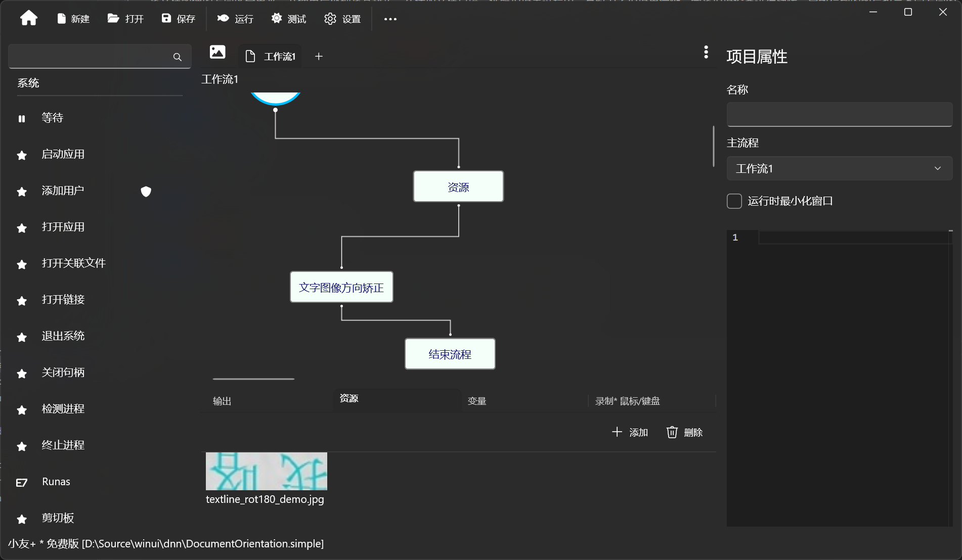Switch to the 录制 鼠标/键盘 tab
Viewport: 962px width, 560px height.
(x=627, y=401)
